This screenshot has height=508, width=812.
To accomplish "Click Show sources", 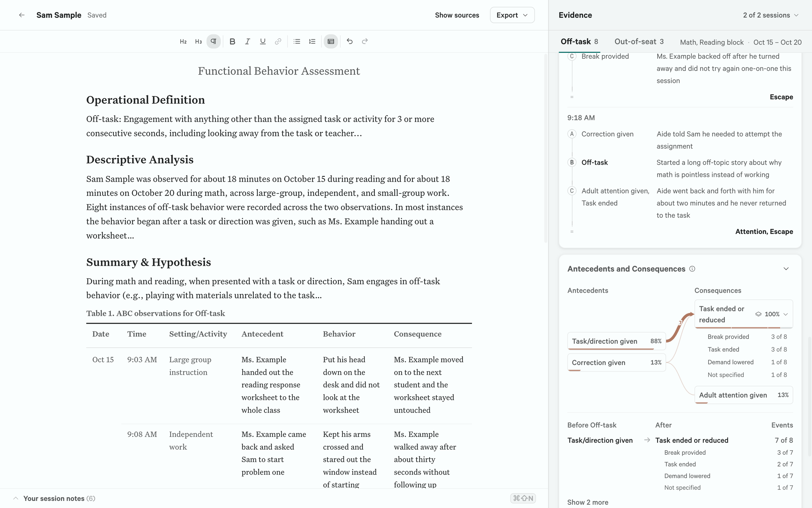I will [x=457, y=15].
